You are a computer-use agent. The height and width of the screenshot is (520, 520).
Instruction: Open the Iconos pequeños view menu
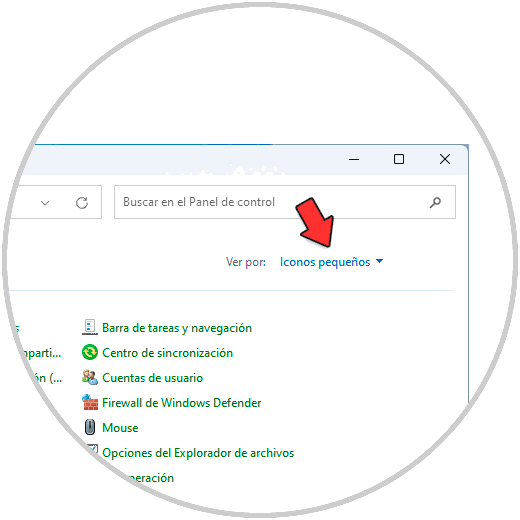[x=325, y=262]
